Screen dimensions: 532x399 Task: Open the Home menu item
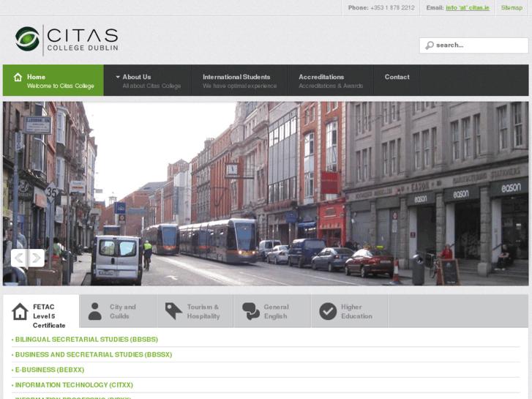pyautogui.click(x=53, y=80)
